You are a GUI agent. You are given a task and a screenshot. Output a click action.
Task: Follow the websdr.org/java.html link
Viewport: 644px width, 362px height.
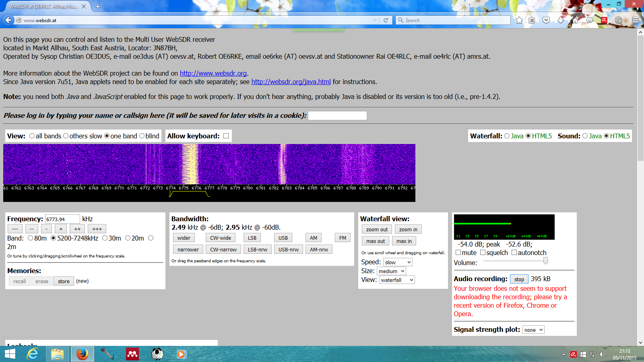pos(291,82)
